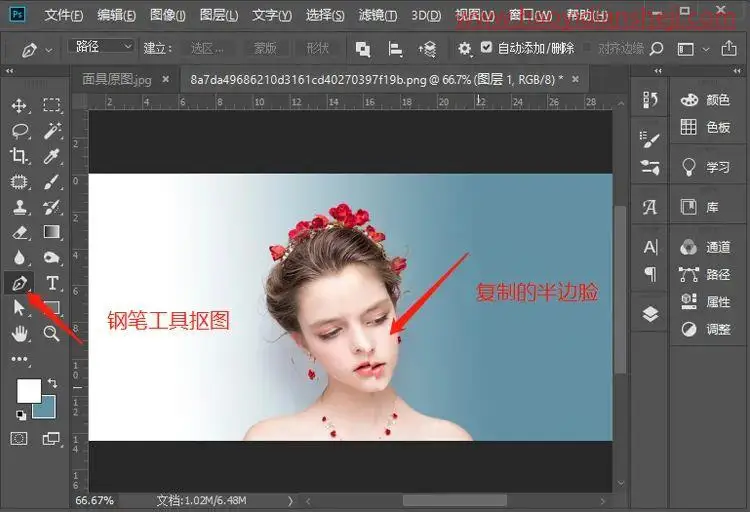The width and height of the screenshot is (750, 512).
Task: Click the blue background color swatch
Action: point(47,409)
